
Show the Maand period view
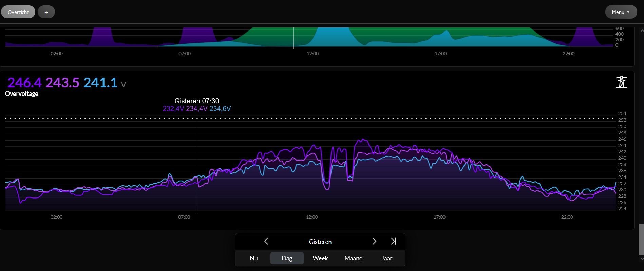coord(353,258)
